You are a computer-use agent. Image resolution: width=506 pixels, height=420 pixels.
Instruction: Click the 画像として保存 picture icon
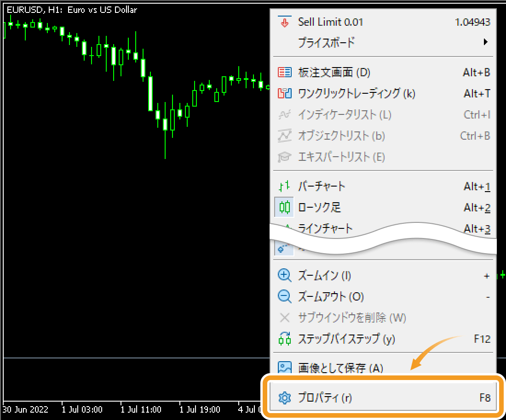(x=285, y=367)
